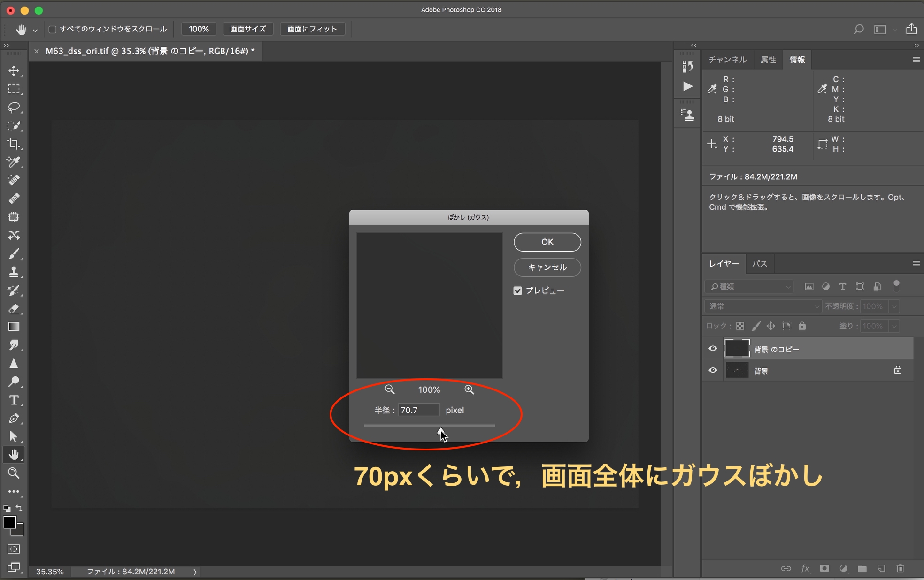Activate the Crop tool
Screen dimensions: 924x580
(14, 144)
